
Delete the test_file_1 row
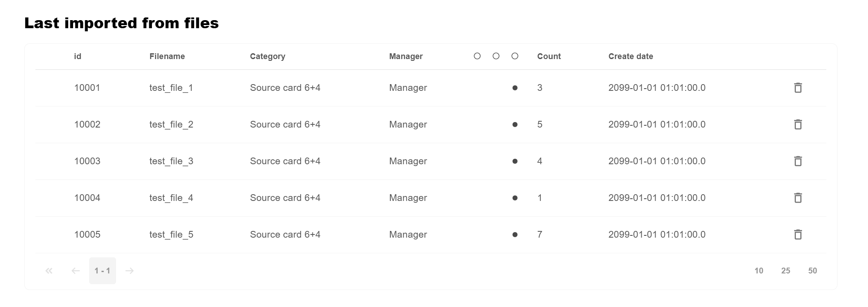(x=798, y=88)
